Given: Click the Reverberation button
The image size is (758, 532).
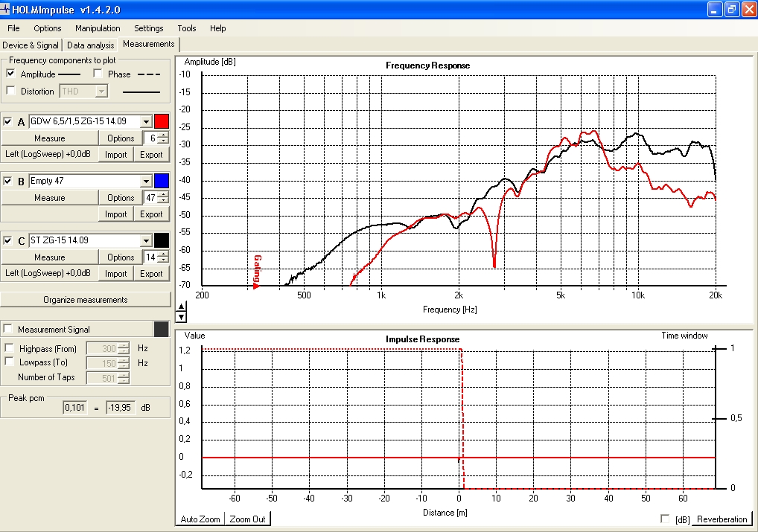Looking at the screenshot, I should tap(722, 519).
